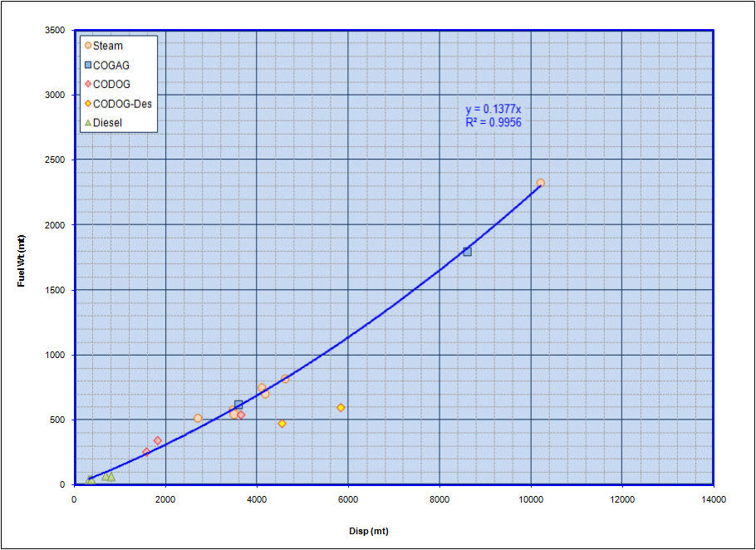Click the 8000 label on the x-axis
This screenshot has width=756, height=550.
(x=439, y=498)
